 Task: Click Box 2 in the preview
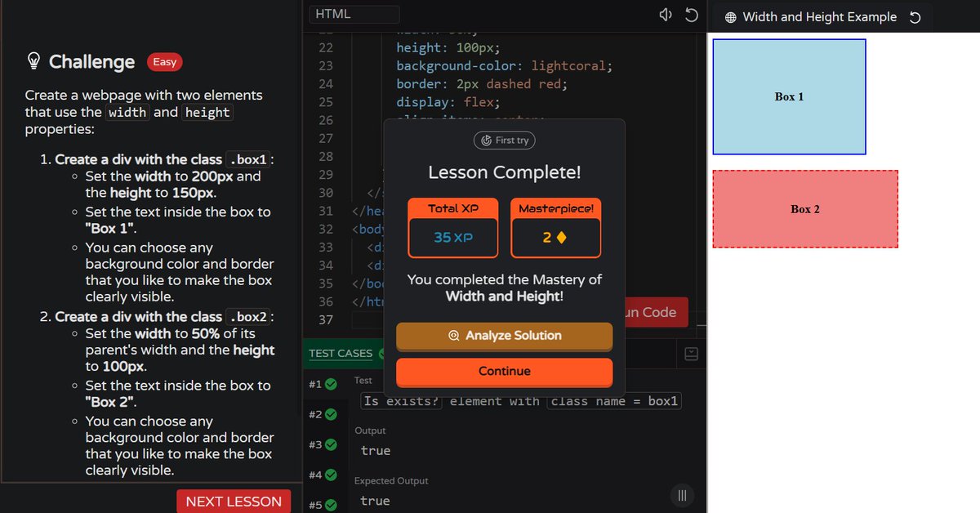pos(805,209)
